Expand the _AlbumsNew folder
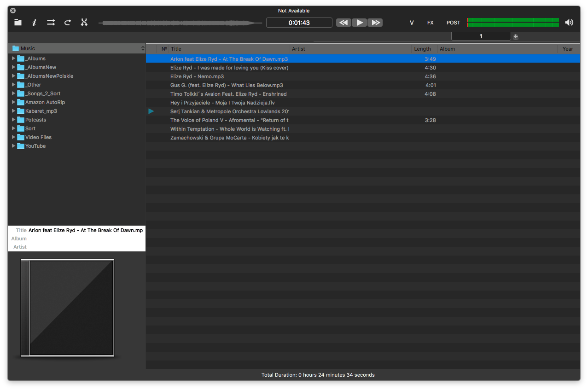The image size is (588, 390). (x=13, y=67)
